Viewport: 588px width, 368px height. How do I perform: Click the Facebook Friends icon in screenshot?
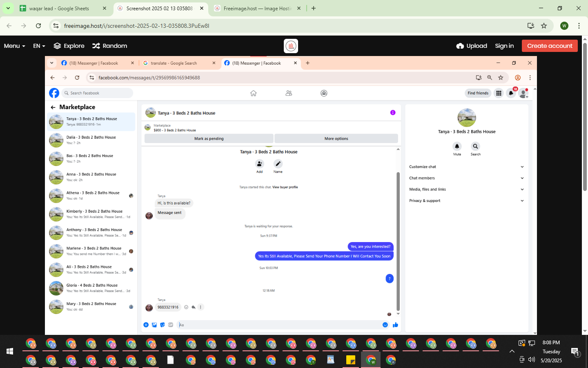(289, 93)
